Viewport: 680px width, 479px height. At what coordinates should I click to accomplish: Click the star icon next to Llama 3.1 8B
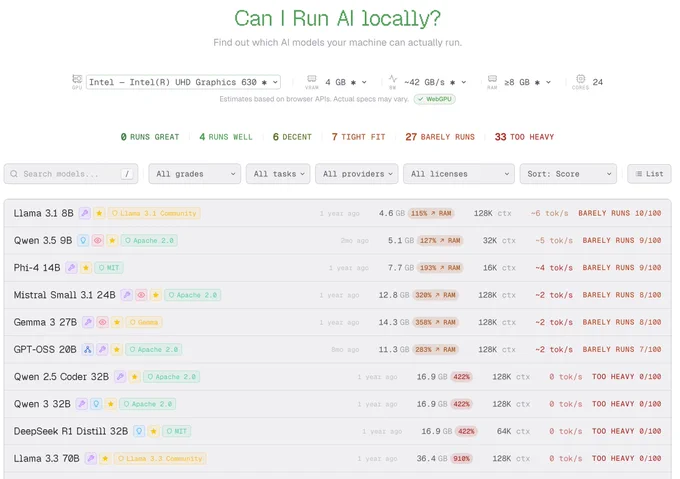[x=99, y=213]
